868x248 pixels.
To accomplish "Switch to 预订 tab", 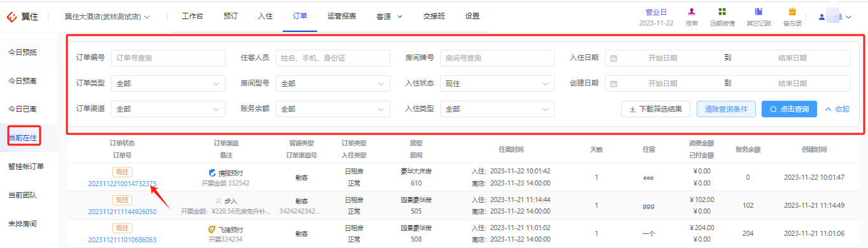I will pyautogui.click(x=231, y=17).
